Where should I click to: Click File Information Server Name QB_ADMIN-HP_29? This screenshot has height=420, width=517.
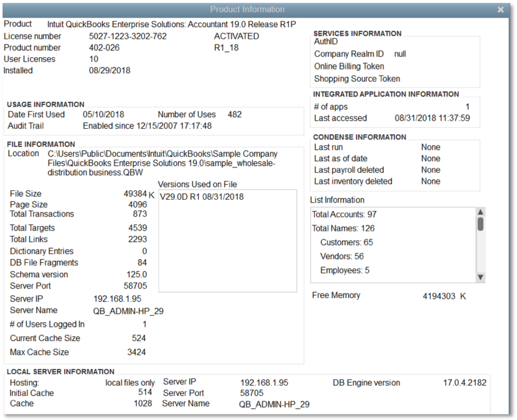pyautogui.click(x=128, y=311)
